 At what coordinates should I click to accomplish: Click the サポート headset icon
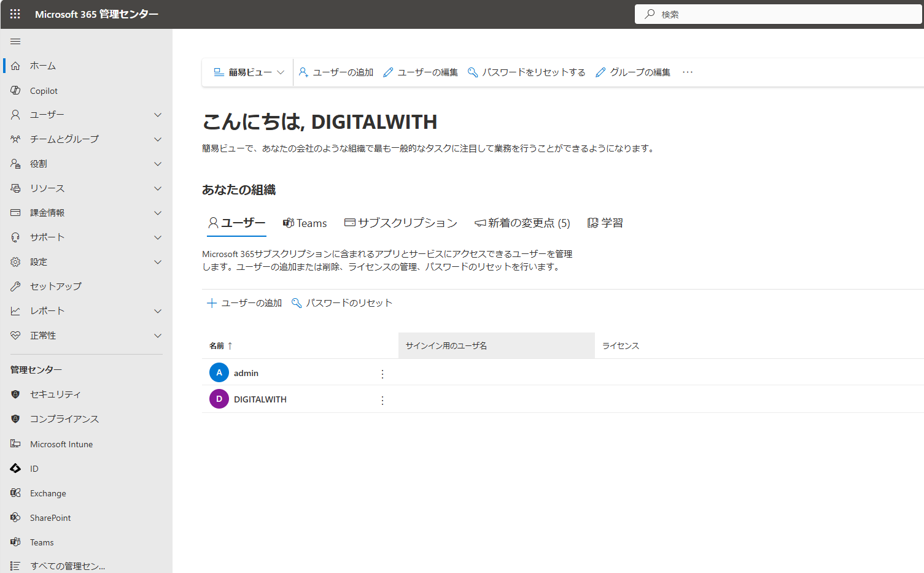pos(15,237)
